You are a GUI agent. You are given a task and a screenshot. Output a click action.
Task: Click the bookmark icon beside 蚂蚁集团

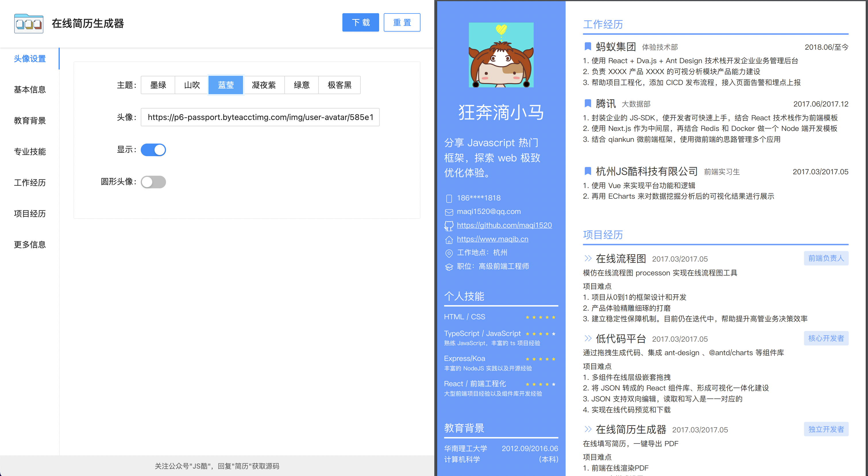pyautogui.click(x=588, y=47)
